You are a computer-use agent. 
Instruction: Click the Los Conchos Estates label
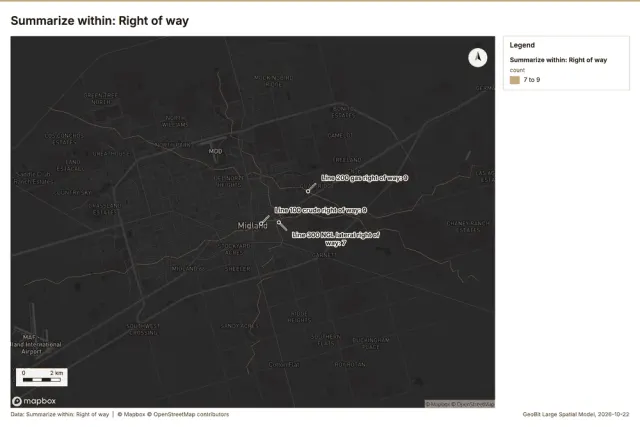tap(64, 139)
